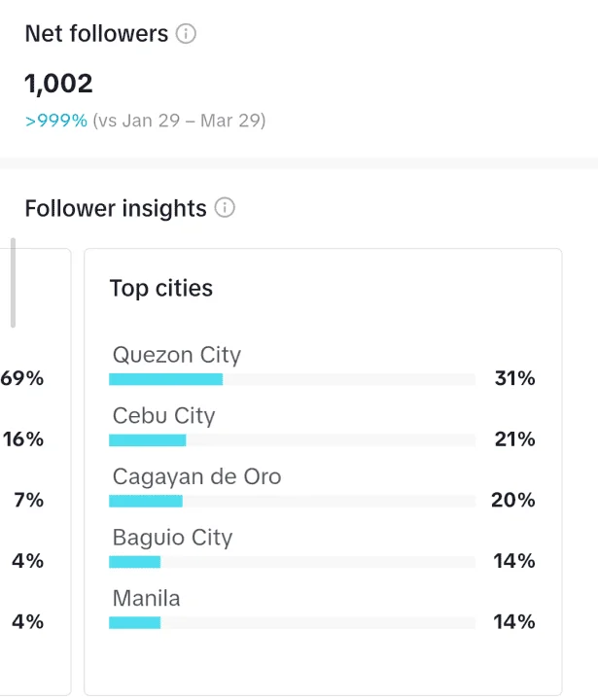Click the Quezon City label
Viewport: 598px width, 700px height.
coord(177,356)
